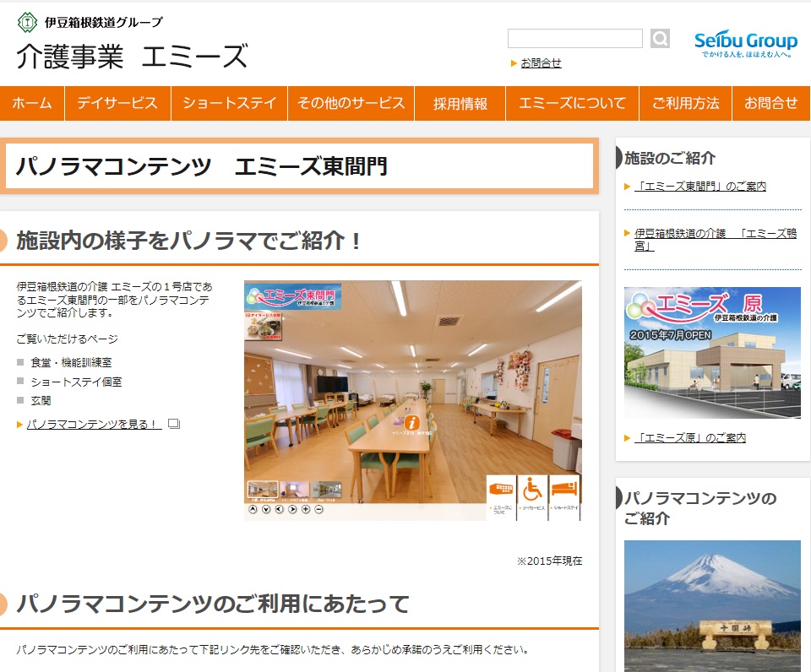The image size is (811, 672).
Task: Focus the site search input field
Action: [575, 38]
